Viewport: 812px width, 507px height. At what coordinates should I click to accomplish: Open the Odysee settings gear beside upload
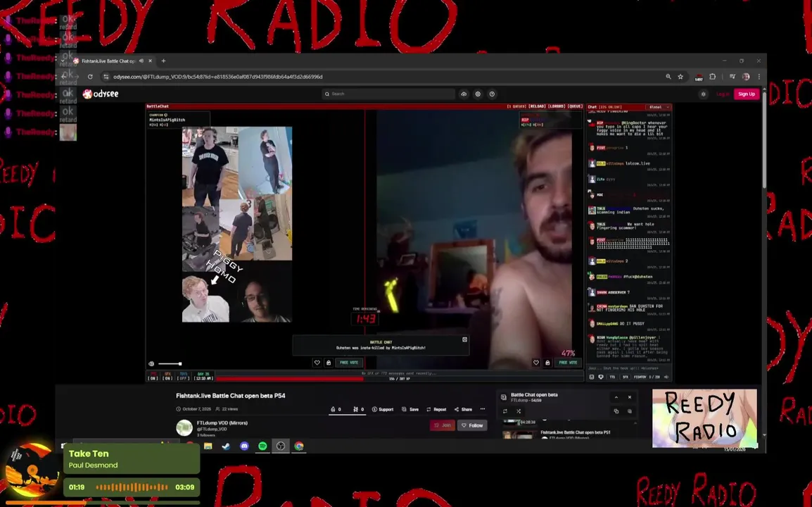click(478, 94)
